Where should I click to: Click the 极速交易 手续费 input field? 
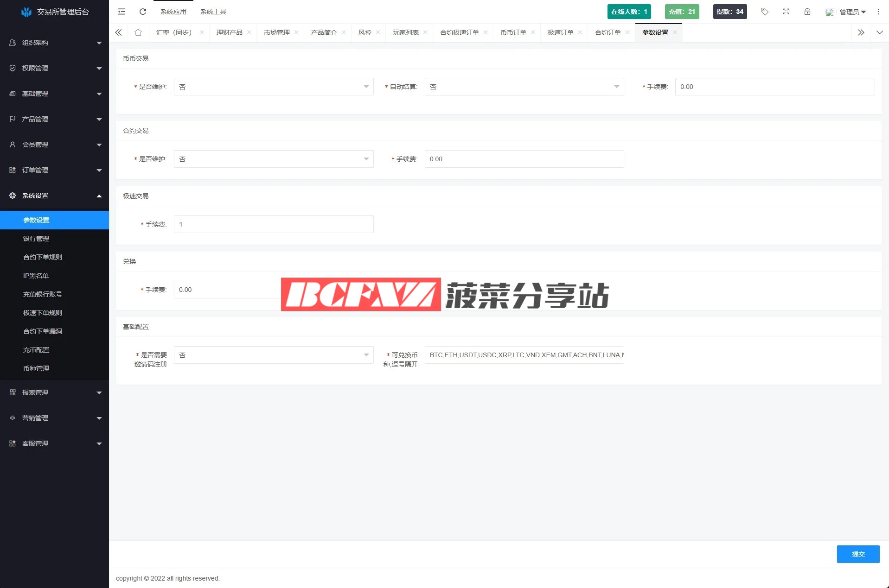pos(273,224)
